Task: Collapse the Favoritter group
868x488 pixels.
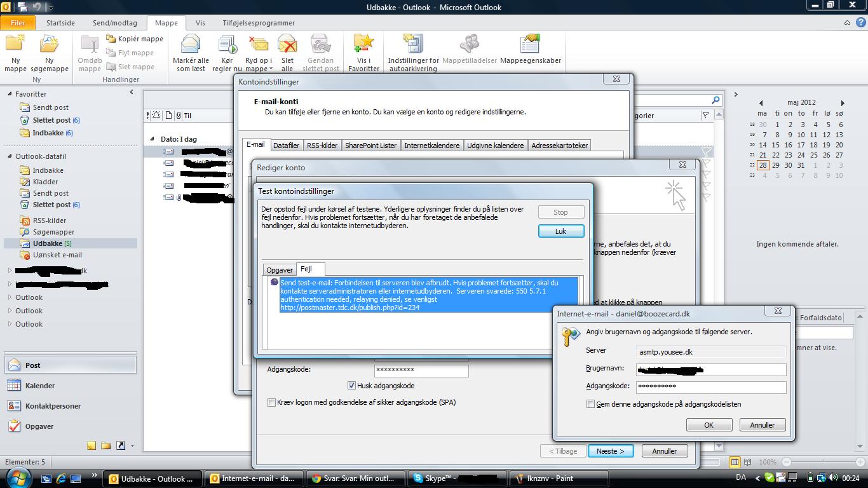Action: (10, 94)
